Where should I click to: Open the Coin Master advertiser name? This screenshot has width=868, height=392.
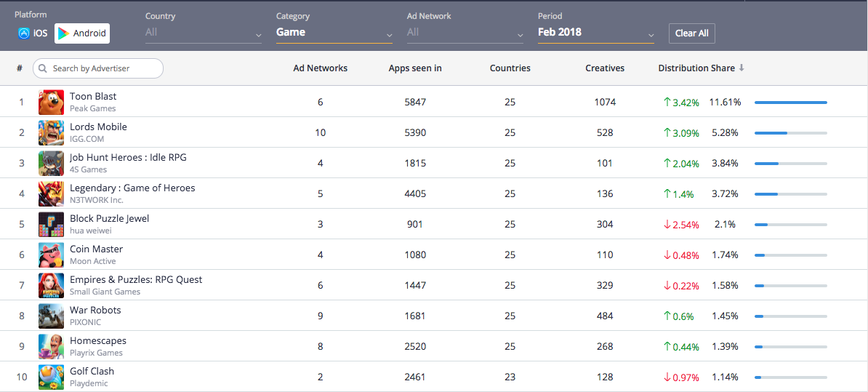96,249
